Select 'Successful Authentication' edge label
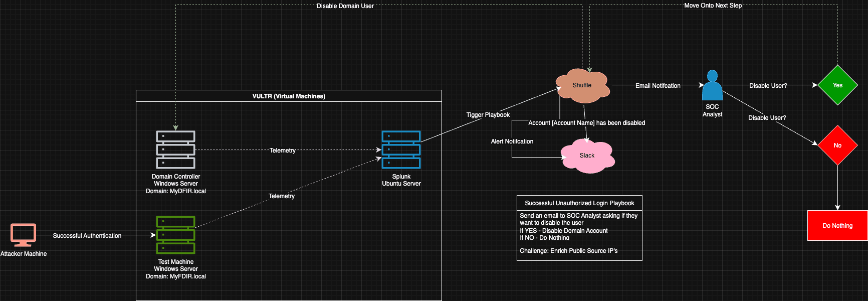The image size is (868, 301). tap(87, 236)
